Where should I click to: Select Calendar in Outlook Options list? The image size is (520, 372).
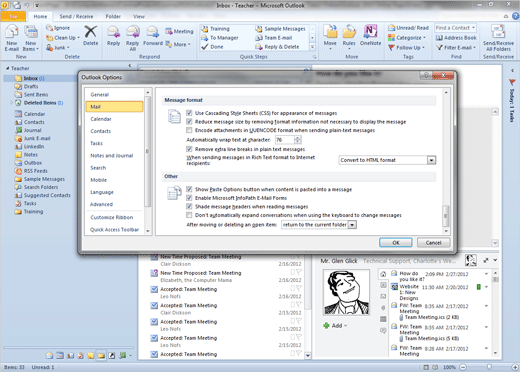click(x=114, y=119)
